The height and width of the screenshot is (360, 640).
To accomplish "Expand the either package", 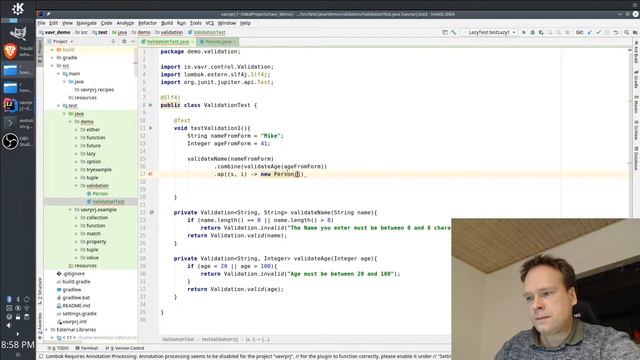I will tap(76, 130).
